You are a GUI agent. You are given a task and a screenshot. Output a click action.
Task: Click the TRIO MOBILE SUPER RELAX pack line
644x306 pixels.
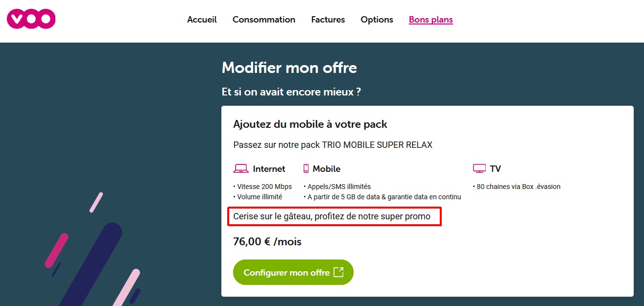[333, 145]
